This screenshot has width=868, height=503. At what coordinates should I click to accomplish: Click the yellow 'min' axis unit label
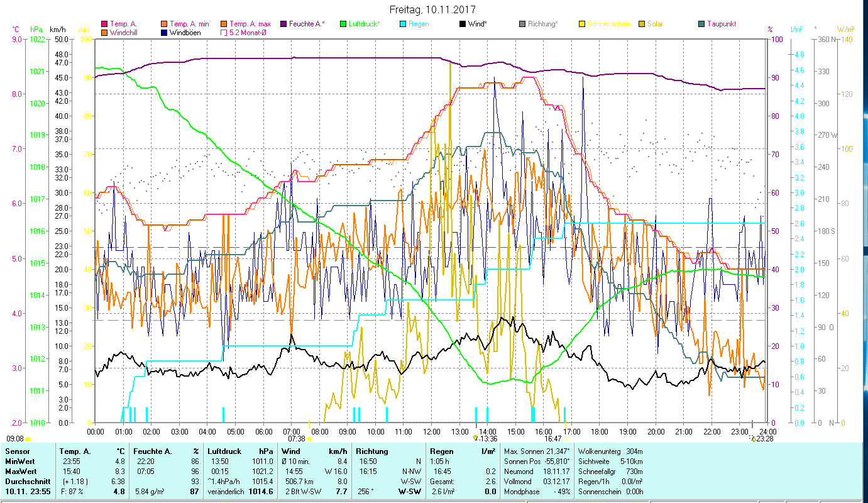click(83, 30)
